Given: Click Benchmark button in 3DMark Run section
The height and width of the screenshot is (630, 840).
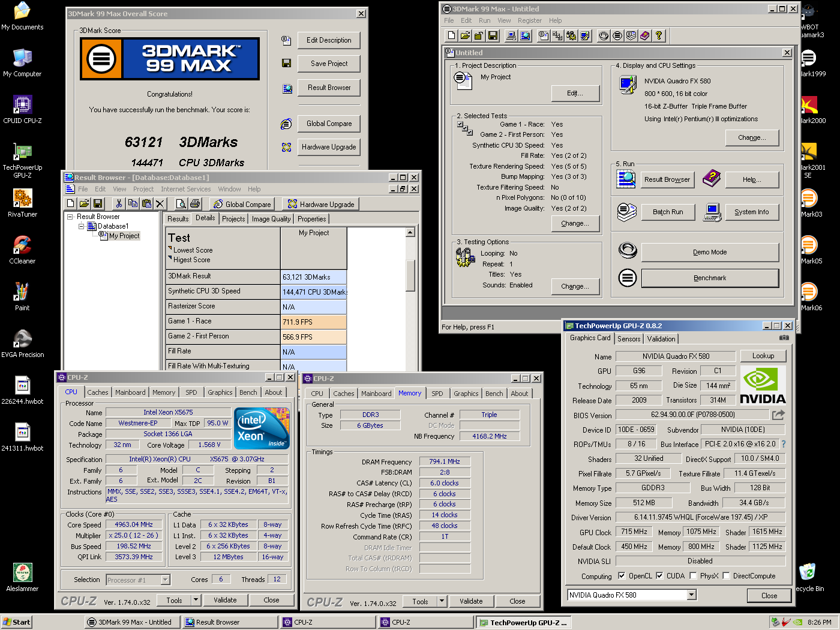Looking at the screenshot, I should coord(710,278).
